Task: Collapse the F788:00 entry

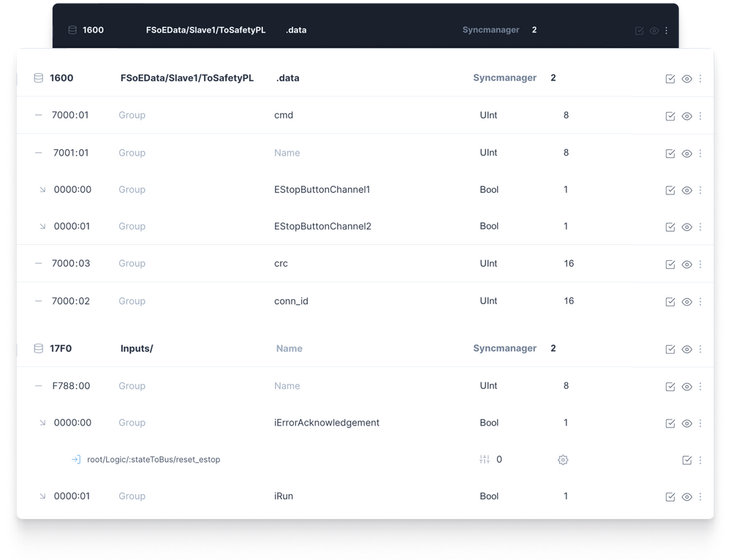Action: [x=38, y=385]
